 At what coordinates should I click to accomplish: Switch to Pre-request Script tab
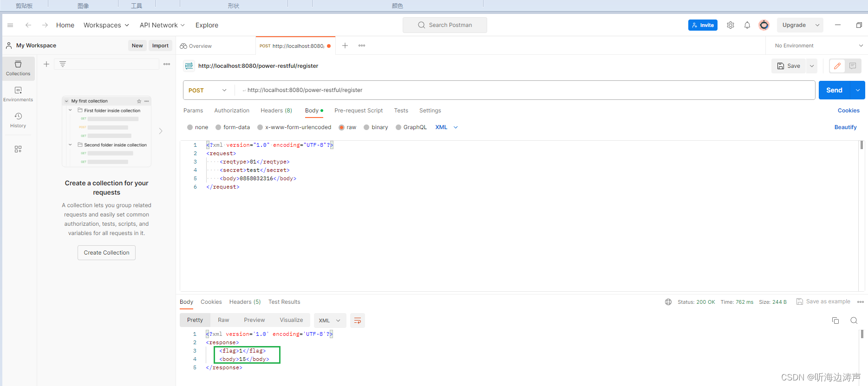[359, 111]
